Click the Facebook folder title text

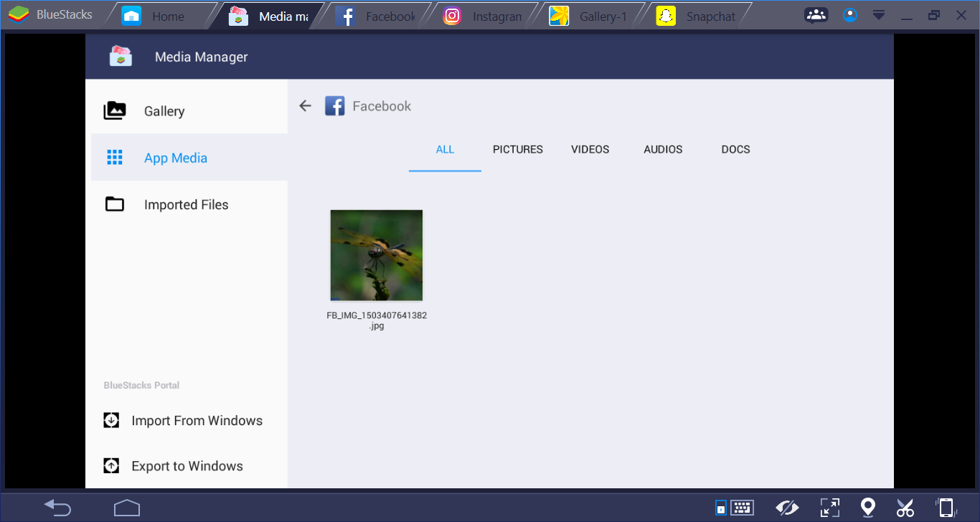pos(382,106)
